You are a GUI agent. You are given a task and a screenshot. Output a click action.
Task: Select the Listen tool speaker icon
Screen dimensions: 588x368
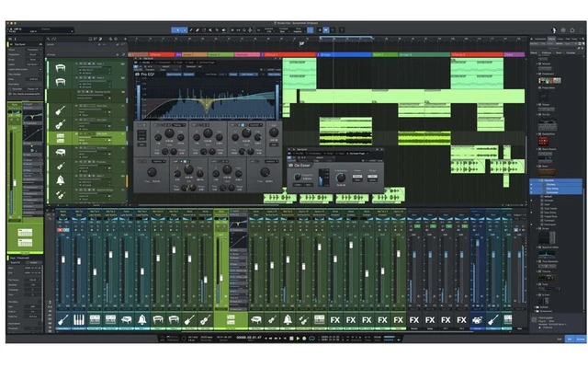coord(224,30)
